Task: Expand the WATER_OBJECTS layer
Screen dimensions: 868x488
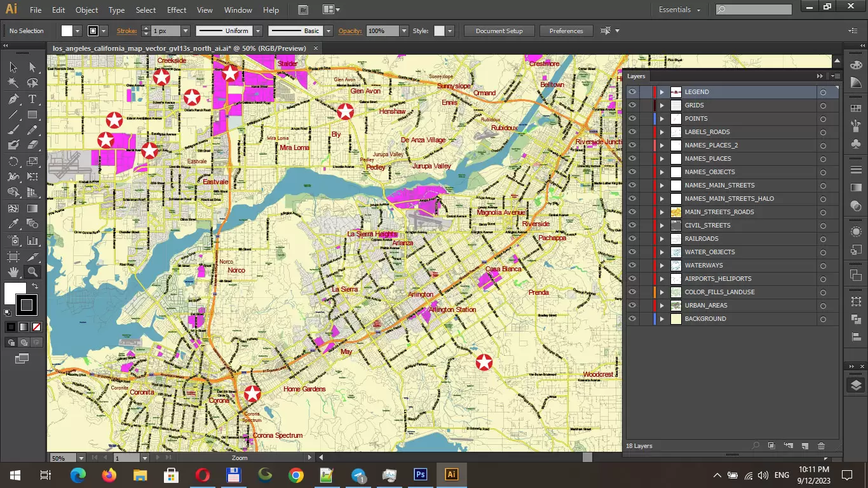Action: click(661, 252)
